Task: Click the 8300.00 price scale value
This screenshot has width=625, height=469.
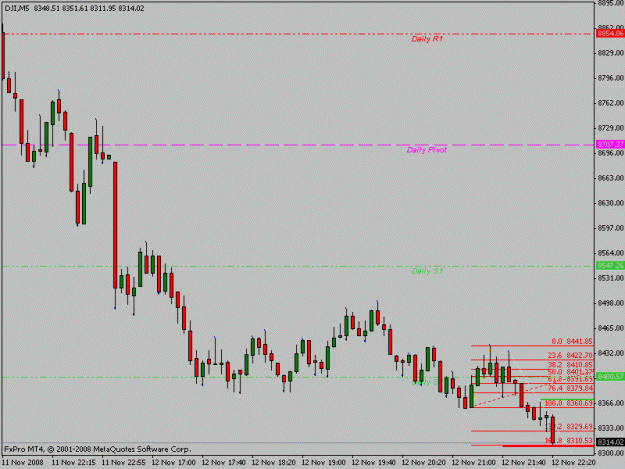Action: point(611,453)
